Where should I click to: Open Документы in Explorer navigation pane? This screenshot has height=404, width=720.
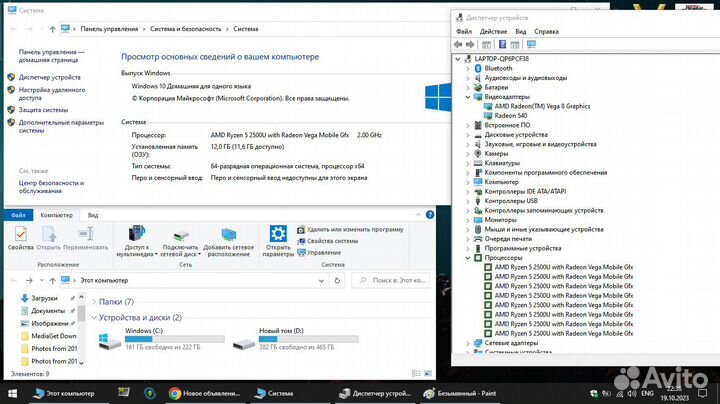click(x=48, y=311)
